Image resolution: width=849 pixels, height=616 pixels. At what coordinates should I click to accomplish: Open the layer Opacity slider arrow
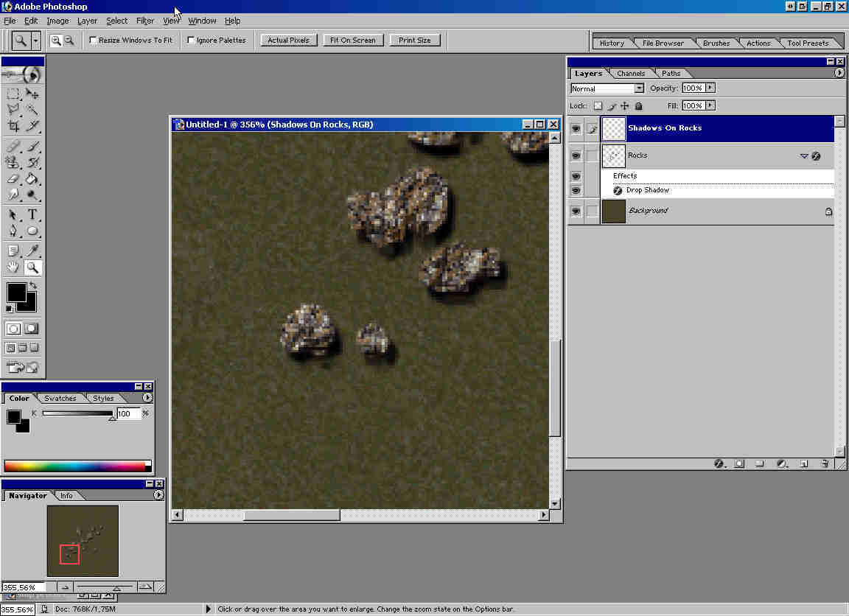click(710, 88)
